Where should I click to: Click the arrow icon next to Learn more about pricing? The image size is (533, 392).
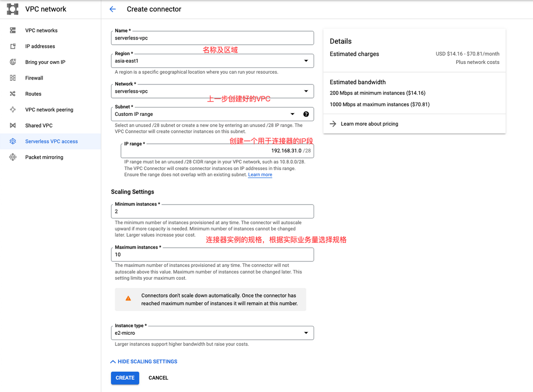(x=333, y=124)
